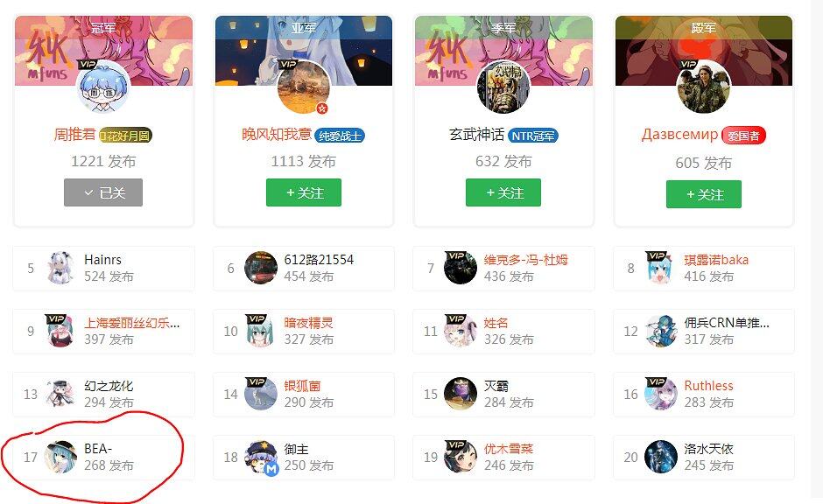Open 晚风知我意 runner-up avatar

pyautogui.click(x=304, y=87)
